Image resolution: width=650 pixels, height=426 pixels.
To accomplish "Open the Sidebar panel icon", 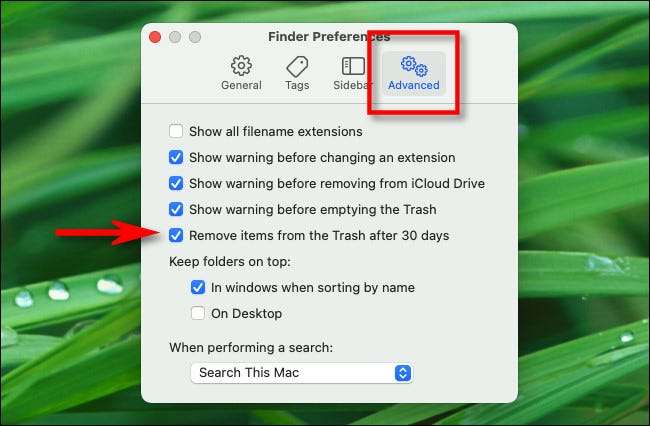I will click(x=353, y=66).
